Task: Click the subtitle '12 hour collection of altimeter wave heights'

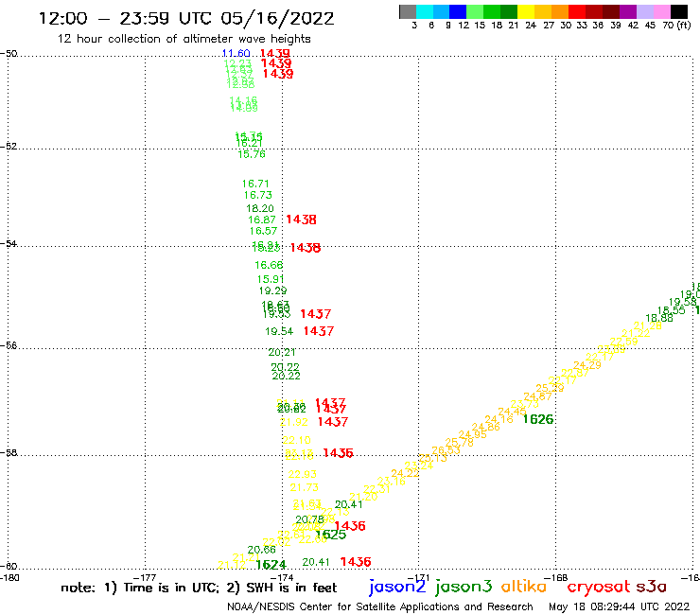Action: (184, 39)
